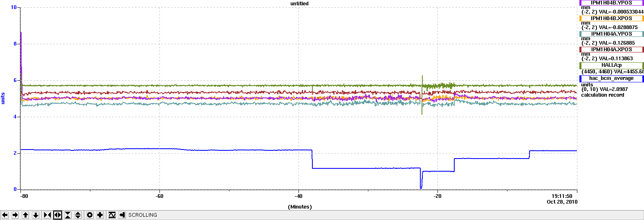The height and width of the screenshot is (220, 644).
Task: Pan the plot right with right arrow
Action: 15,215
